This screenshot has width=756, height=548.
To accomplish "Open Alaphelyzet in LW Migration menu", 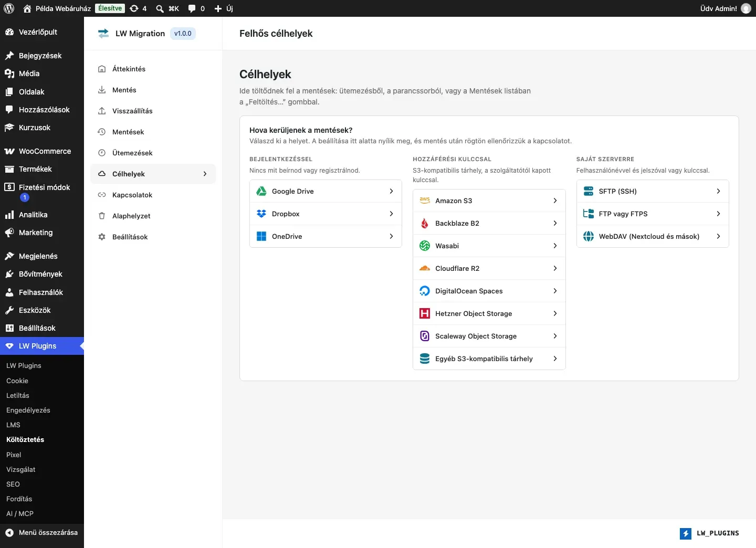I will pyautogui.click(x=153, y=216).
